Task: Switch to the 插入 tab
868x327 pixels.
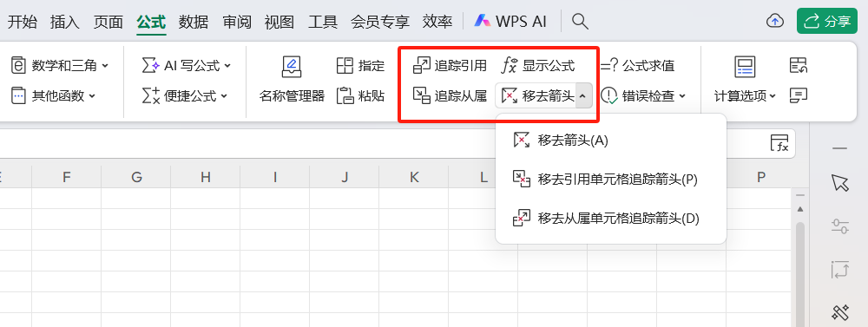Action: (x=65, y=22)
